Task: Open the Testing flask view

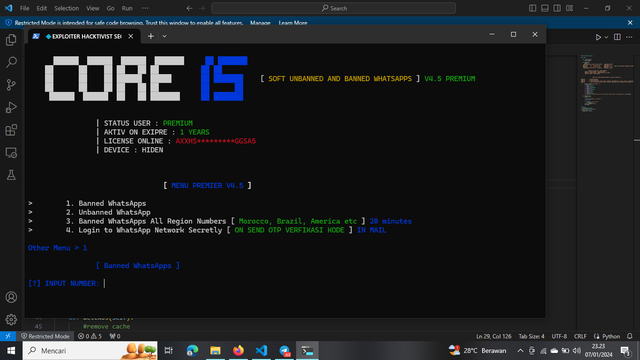Action: (11, 175)
